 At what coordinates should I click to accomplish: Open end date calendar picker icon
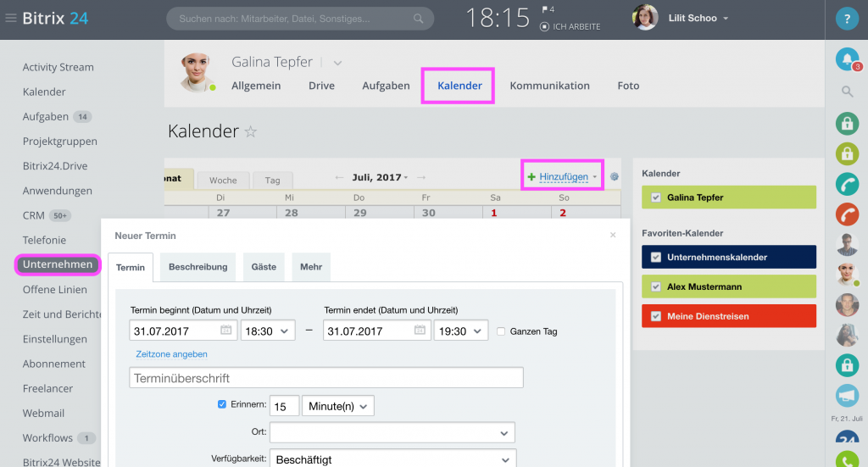(420, 331)
